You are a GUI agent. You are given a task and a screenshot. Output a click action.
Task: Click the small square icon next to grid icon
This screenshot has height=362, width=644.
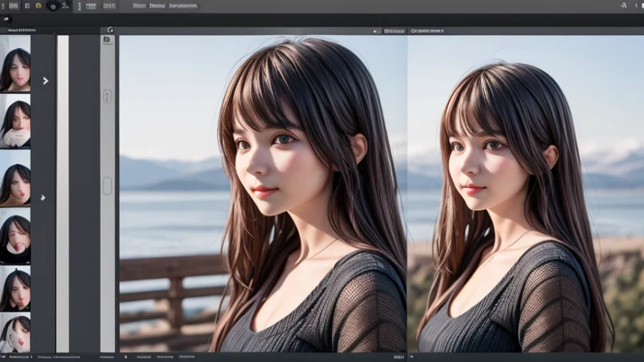(x=27, y=6)
